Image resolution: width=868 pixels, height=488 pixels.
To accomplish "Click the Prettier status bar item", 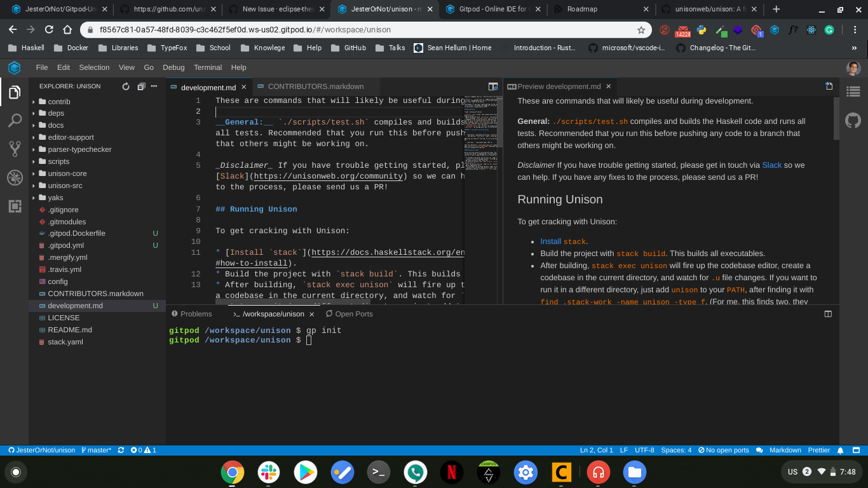I will (x=819, y=450).
